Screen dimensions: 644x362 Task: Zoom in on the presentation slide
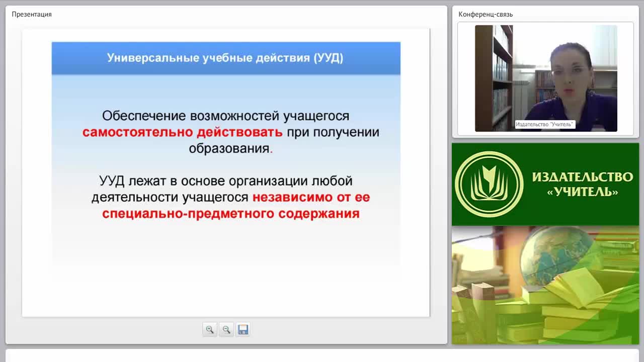pos(210,329)
